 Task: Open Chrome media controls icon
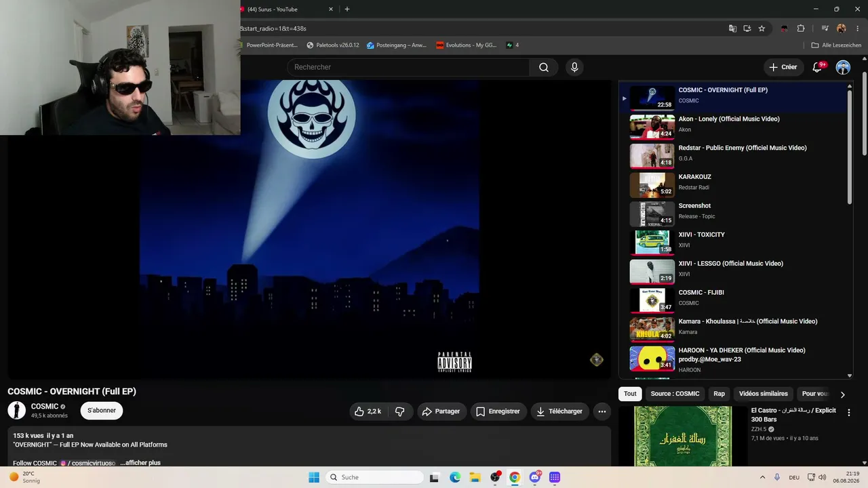(825, 28)
